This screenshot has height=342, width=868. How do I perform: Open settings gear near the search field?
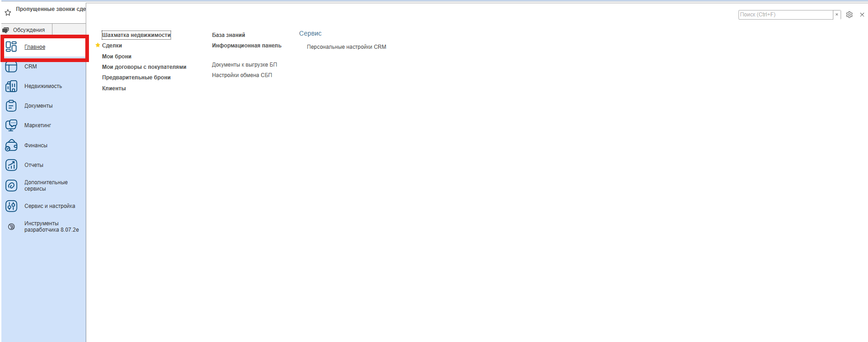click(x=849, y=15)
